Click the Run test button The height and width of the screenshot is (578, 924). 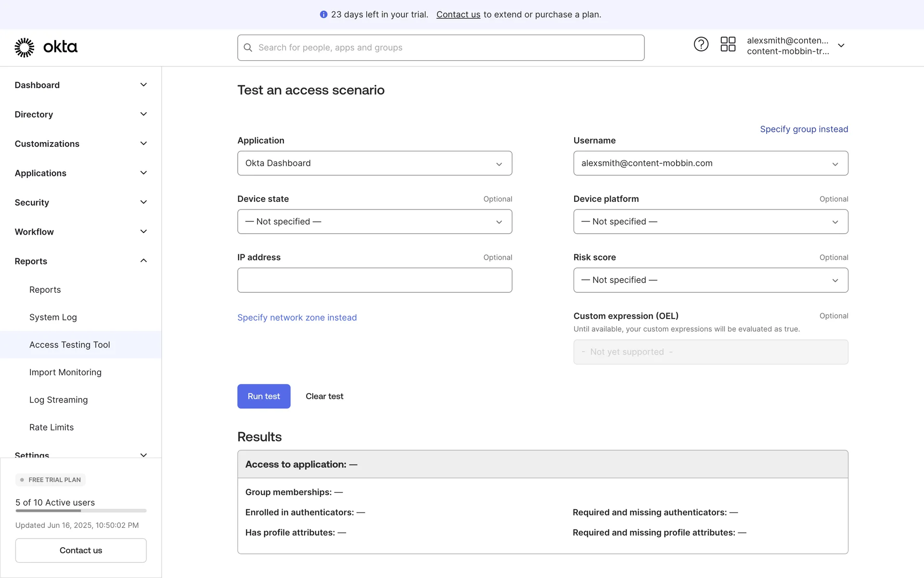(264, 396)
